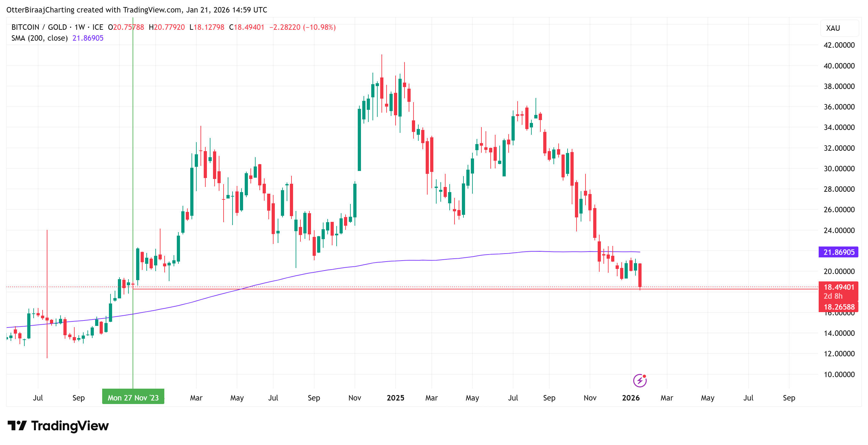Click the green Mon 27 Nov '23 date marker

click(133, 398)
